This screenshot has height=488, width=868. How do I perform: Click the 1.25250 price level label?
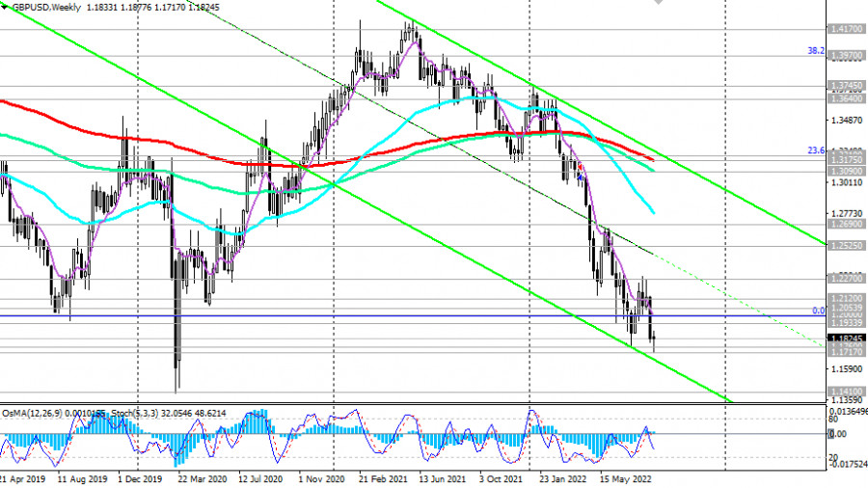point(845,245)
